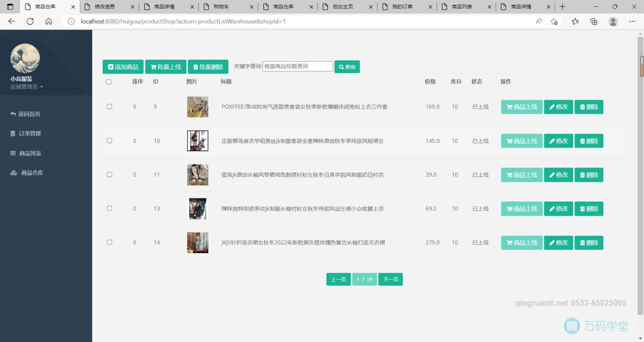644x342 pixels.
Task: Open browser collections icon
Action: pyautogui.click(x=594, y=21)
